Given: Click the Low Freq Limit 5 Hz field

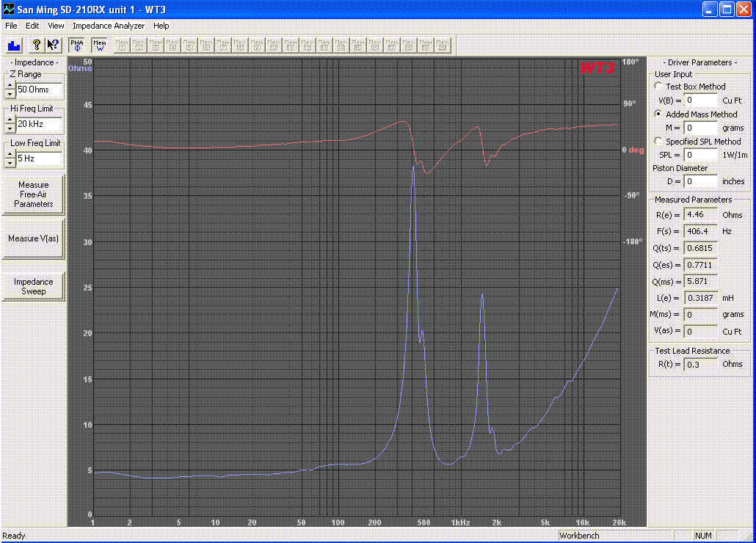Looking at the screenshot, I should pos(40,158).
